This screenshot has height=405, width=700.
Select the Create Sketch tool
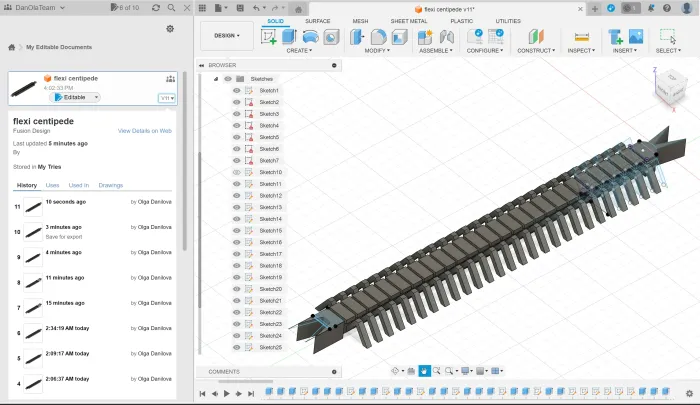coord(269,37)
